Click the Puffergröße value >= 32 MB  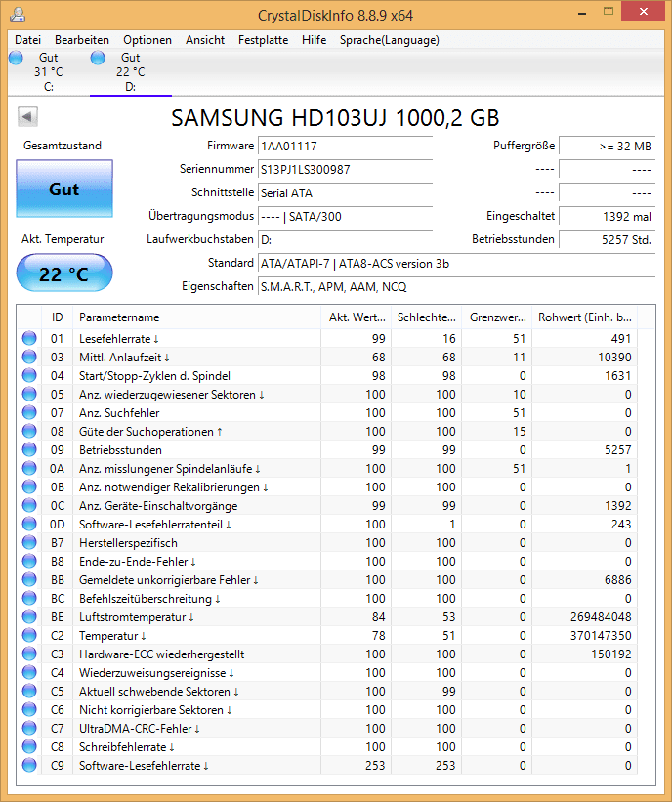tap(608, 147)
